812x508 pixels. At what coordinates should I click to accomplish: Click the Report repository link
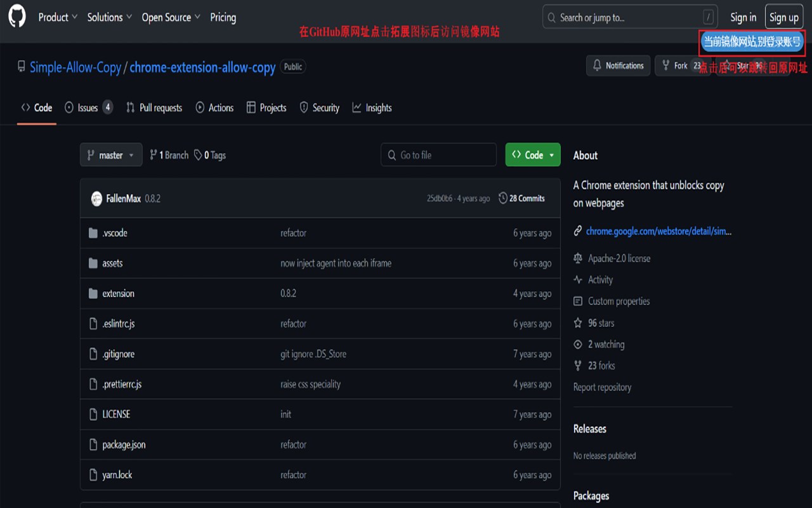click(x=602, y=387)
